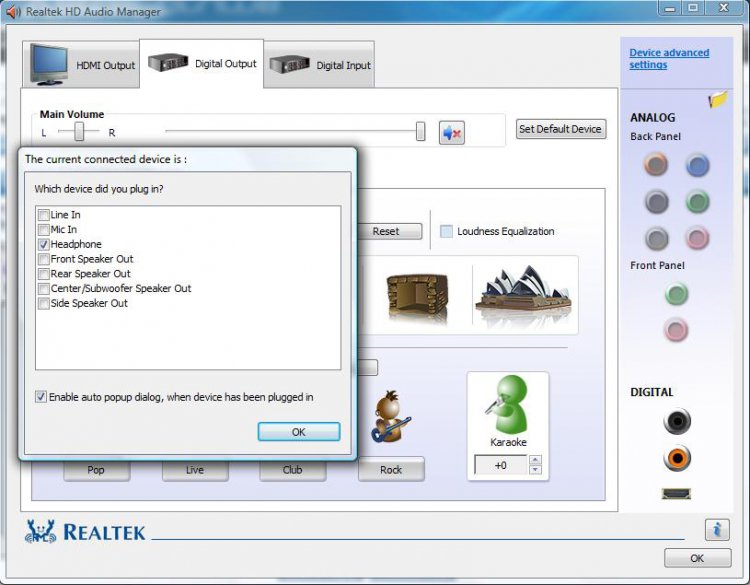The width and height of the screenshot is (750, 585).
Task: Click the mute speaker icon button
Action: 452,132
